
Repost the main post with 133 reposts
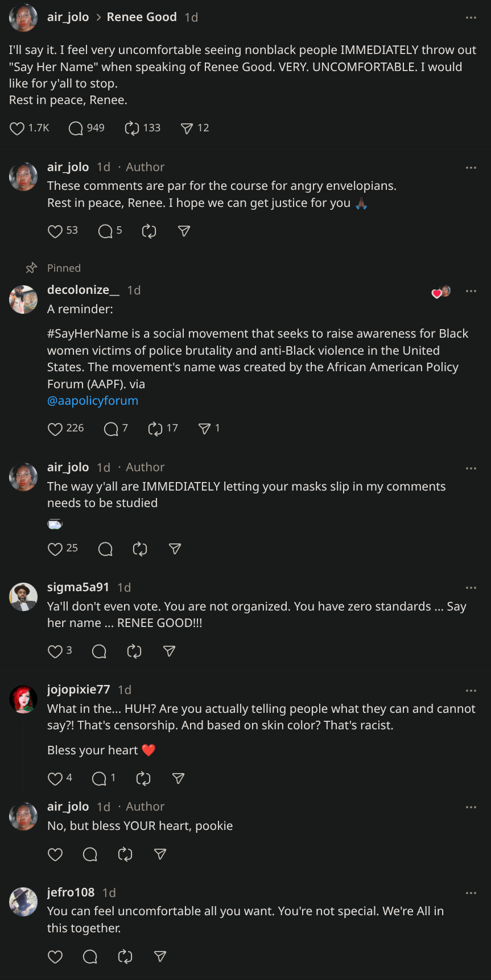[132, 128]
